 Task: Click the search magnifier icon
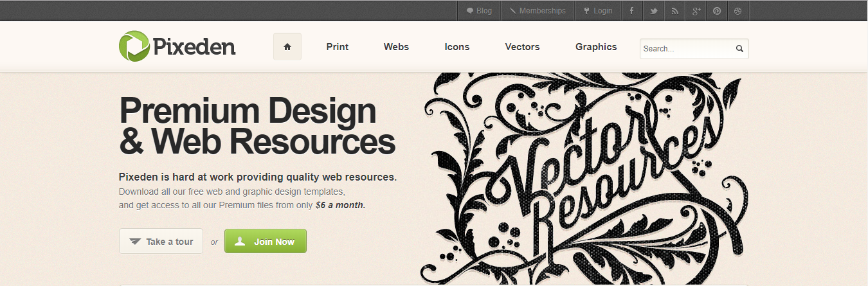pyautogui.click(x=739, y=49)
